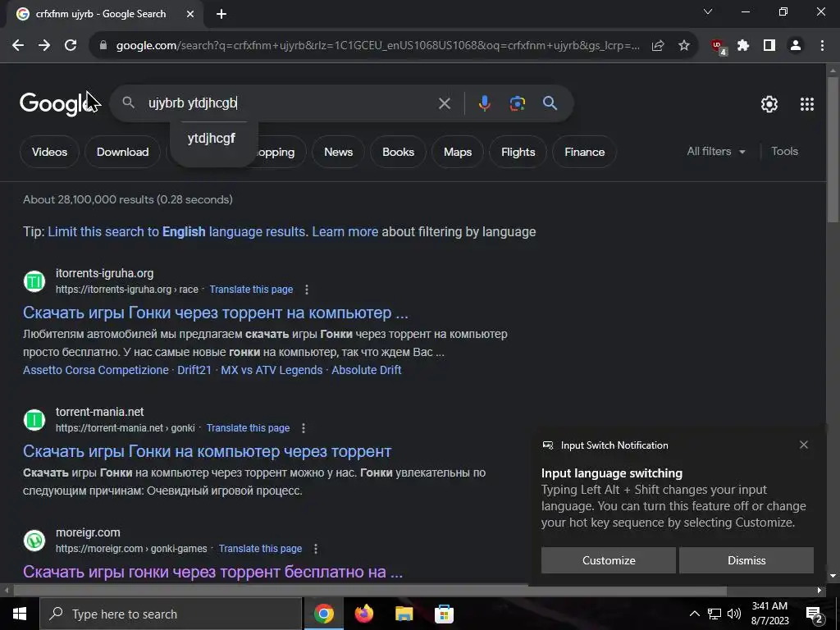Open the uBlock Origin extension icon
The image size is (840, 630).
[x=719, y=47]
